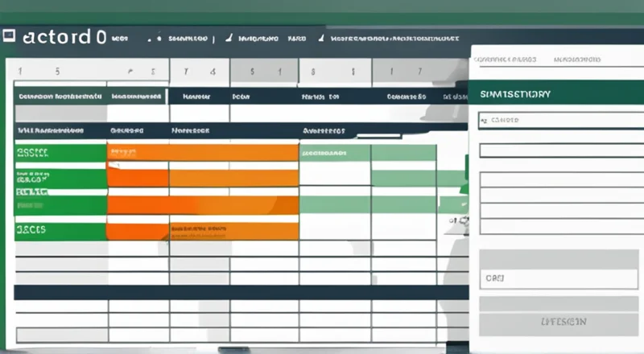Click the top bright green row label cell
644x354 pixels.
pyautogui.click(x=60, y=152)
